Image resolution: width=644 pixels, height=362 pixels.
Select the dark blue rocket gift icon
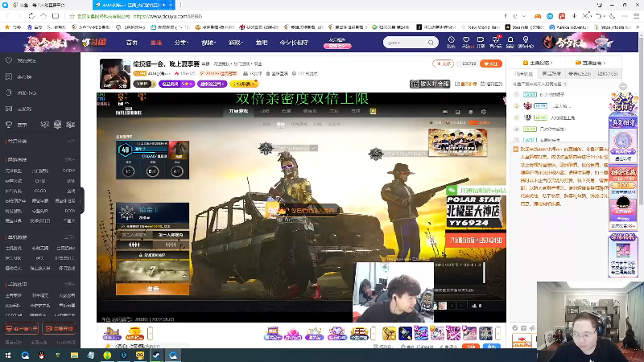405,333
